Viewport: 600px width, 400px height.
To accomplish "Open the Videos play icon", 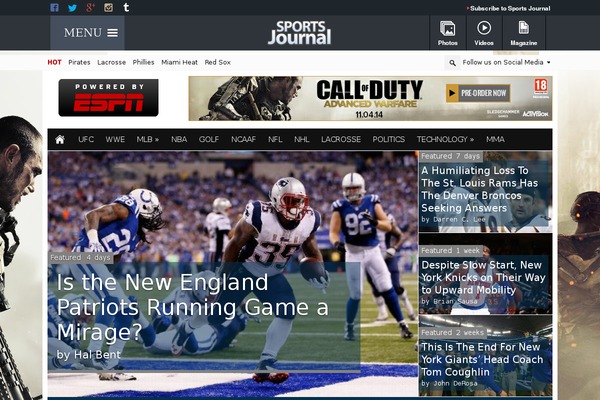I will 484,33.
